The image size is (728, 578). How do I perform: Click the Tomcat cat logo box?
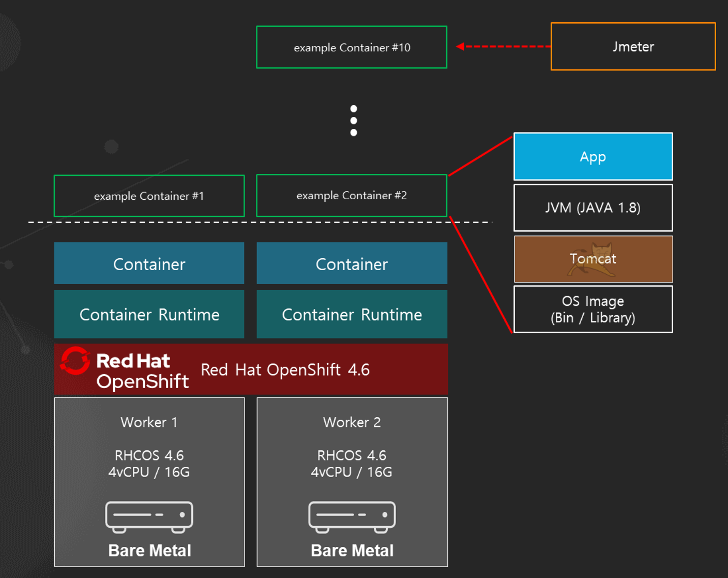click(593, 259)
